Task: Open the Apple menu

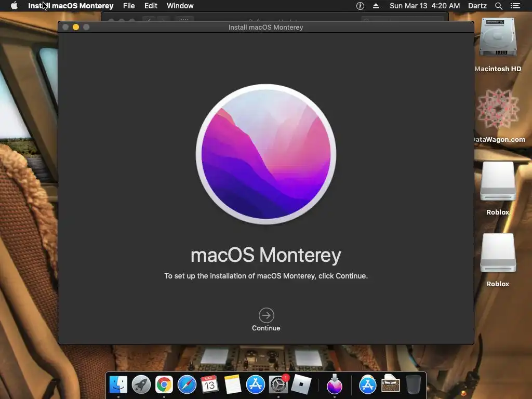Action: tap(14, 6)
